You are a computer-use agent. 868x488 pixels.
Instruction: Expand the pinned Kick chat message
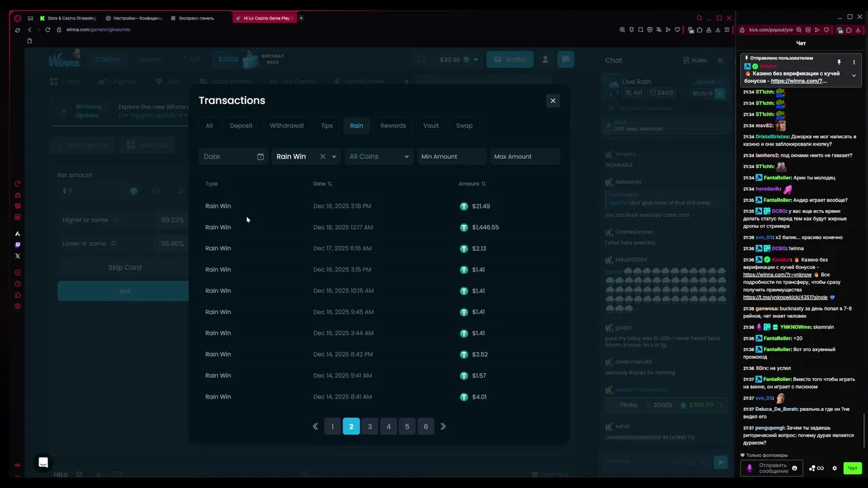click(x=854, y=75)
